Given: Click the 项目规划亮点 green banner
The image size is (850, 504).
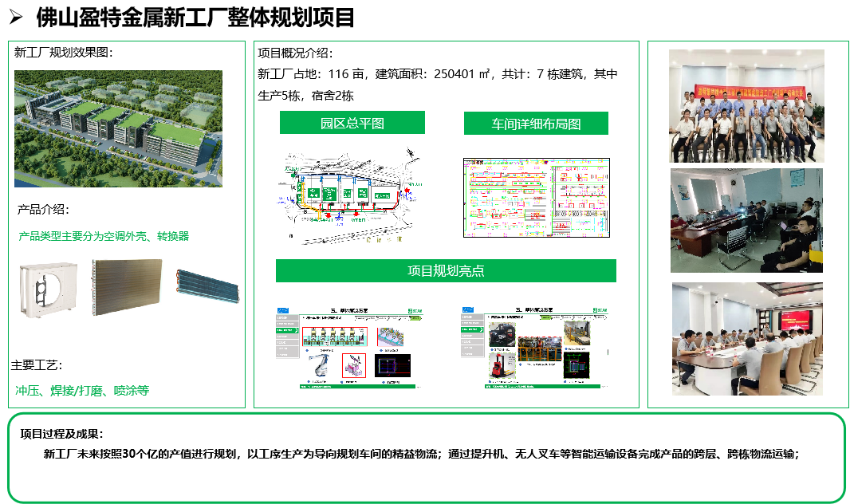Looking at the screenshot, I should pos(446,270).
